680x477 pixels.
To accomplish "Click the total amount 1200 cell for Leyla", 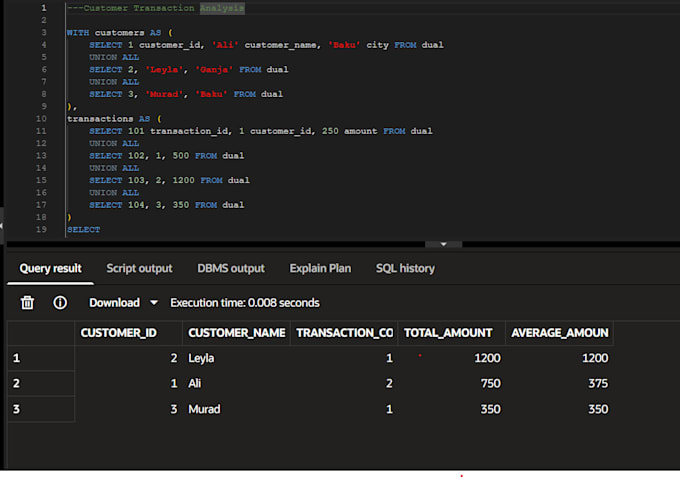I will tap(451, 358).
